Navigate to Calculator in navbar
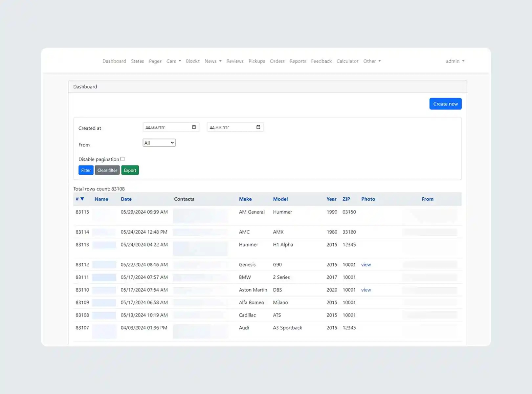 tap(347, 61)
